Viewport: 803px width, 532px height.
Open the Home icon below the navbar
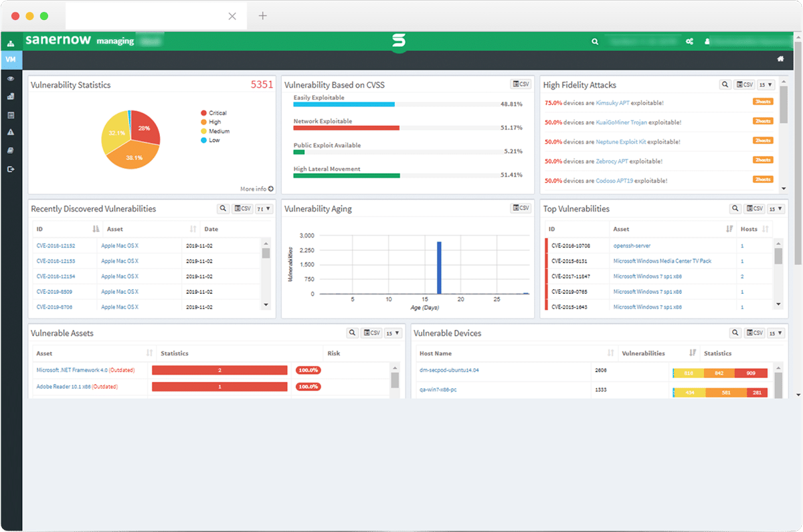point(780,60)
